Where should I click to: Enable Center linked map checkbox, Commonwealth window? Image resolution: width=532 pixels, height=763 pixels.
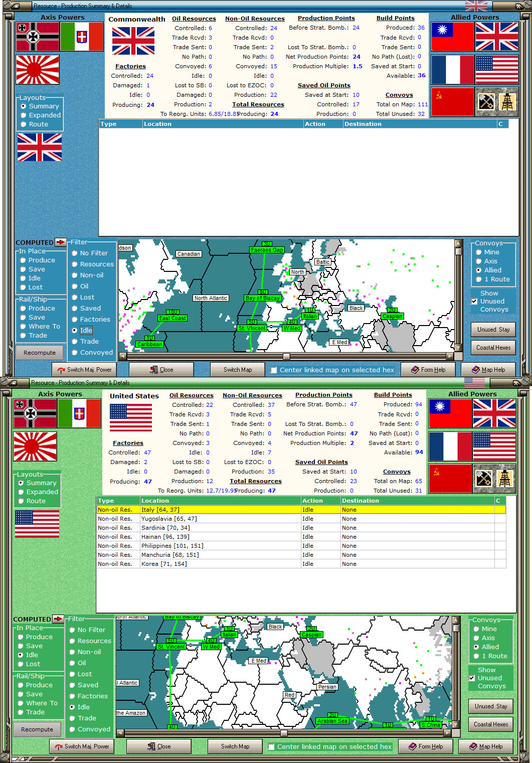274,370
